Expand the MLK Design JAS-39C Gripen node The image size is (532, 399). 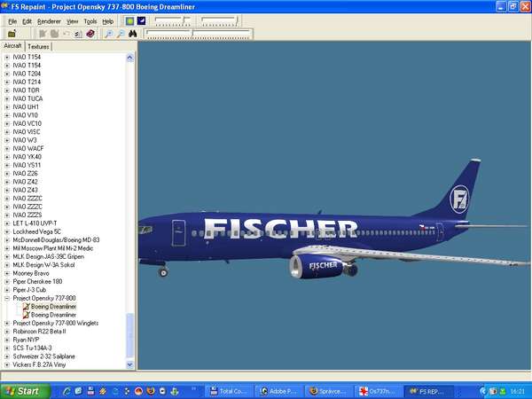[x=7, y=257]
